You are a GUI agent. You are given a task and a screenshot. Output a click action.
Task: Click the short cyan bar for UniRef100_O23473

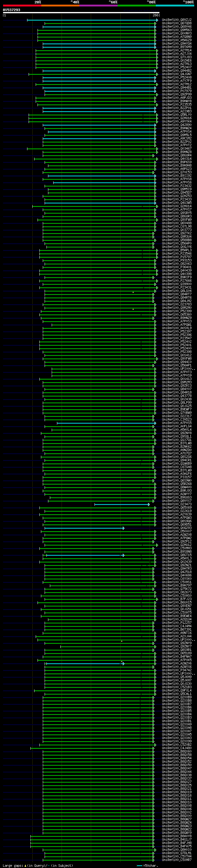[122, 504]
